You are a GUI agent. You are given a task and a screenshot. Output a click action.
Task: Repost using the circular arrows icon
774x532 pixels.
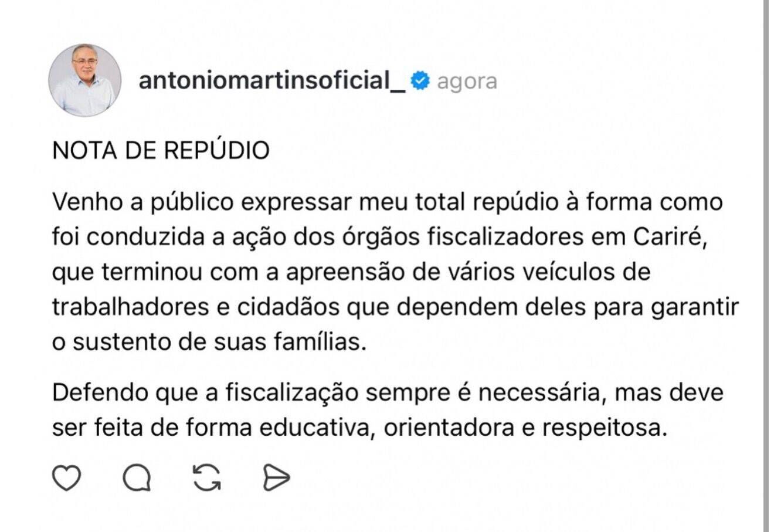pos(207,478)
